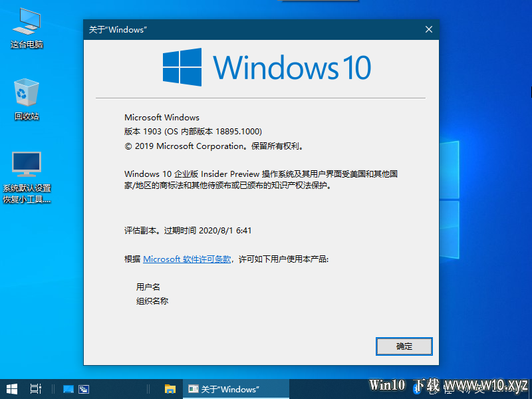The height and width of the screenshot is (399, 532).
Task: Close the 关于"Windows" dialog
Action: [429, 29]
